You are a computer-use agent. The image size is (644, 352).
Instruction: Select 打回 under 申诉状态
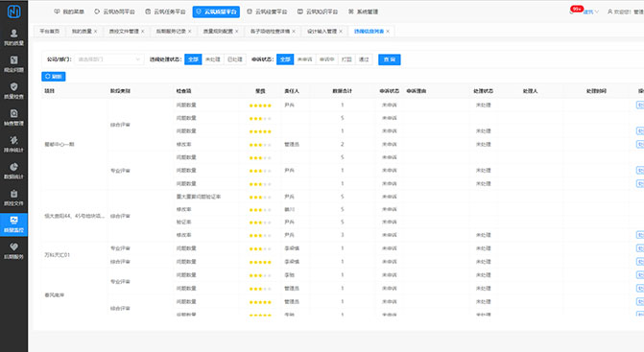(346, 59)
